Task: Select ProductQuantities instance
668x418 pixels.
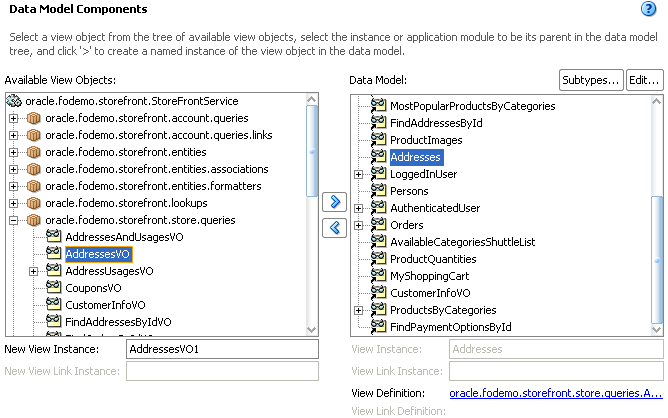Action: (433, 259)
